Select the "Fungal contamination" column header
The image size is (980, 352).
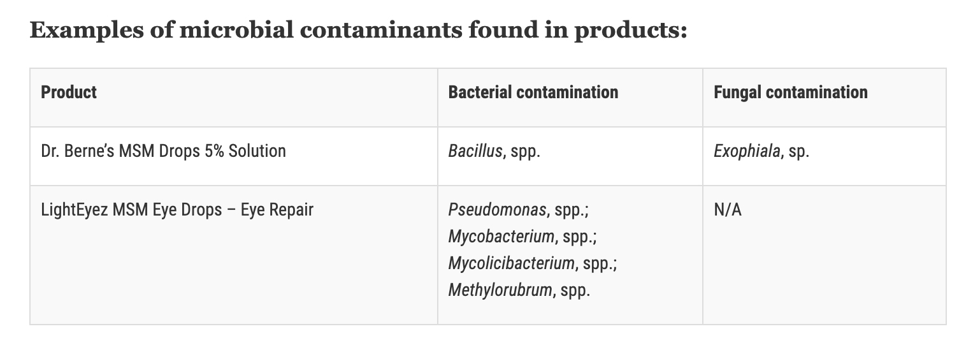(x=790, y=92)
